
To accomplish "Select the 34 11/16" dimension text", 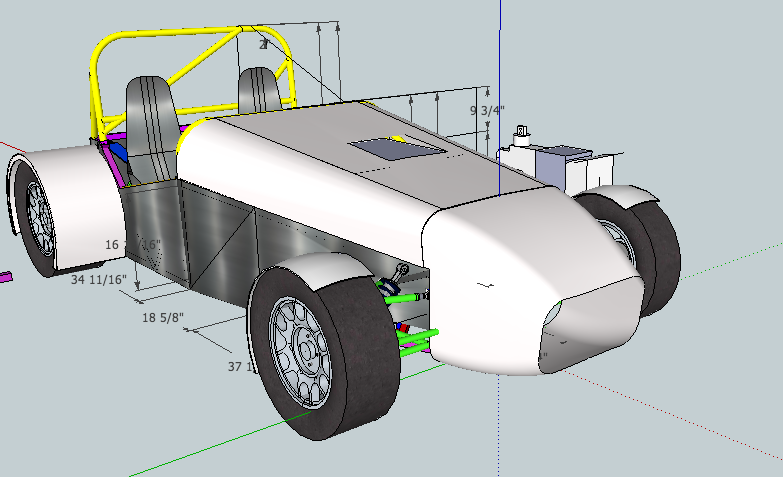I will (x=98, y=281).
